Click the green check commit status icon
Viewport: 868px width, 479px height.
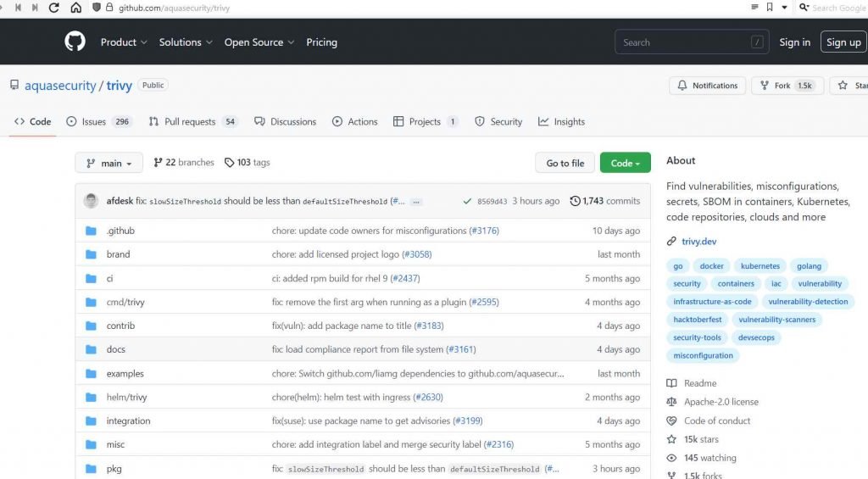(467, 201)
